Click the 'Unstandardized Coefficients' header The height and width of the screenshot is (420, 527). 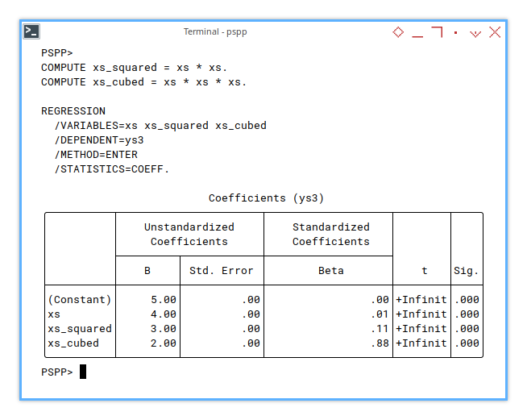(x=189, y=235)
